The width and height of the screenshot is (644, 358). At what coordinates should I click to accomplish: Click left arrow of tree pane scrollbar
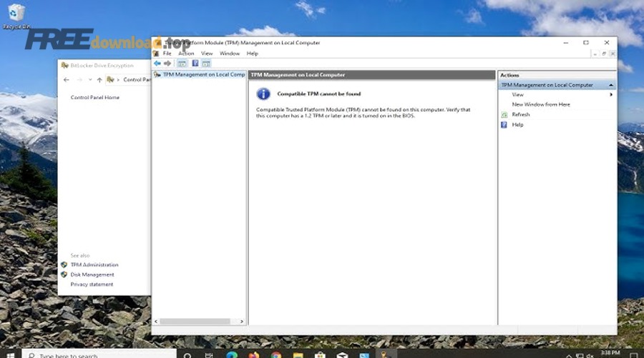click(156, 322)
